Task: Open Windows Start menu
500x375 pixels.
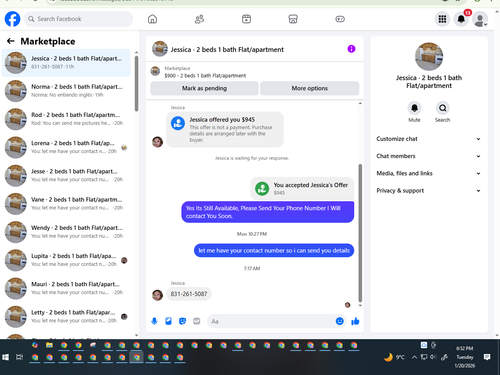Action: (x=5, y=357)
